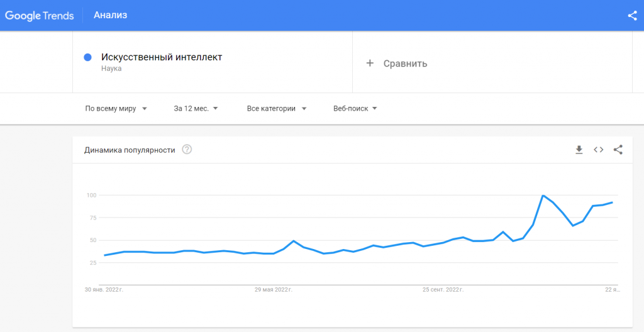Click Сравнить to add a comparison term
The width and height of the screenshot is (644, 332).
[x=406, y=64]
